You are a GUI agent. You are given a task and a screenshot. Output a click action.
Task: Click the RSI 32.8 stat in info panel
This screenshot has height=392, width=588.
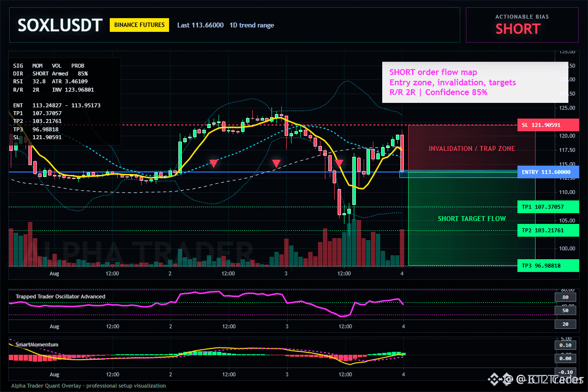coord(29,81)
